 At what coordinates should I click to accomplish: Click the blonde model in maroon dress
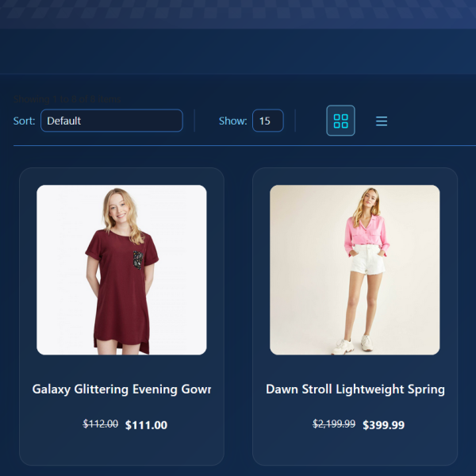coord(121,271)
